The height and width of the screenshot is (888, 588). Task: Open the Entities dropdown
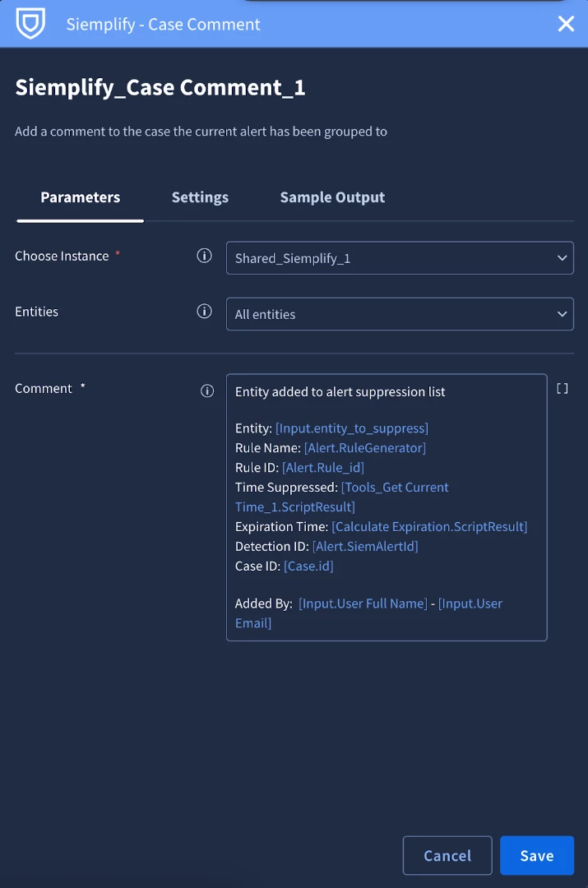click(x=400, y=314)
